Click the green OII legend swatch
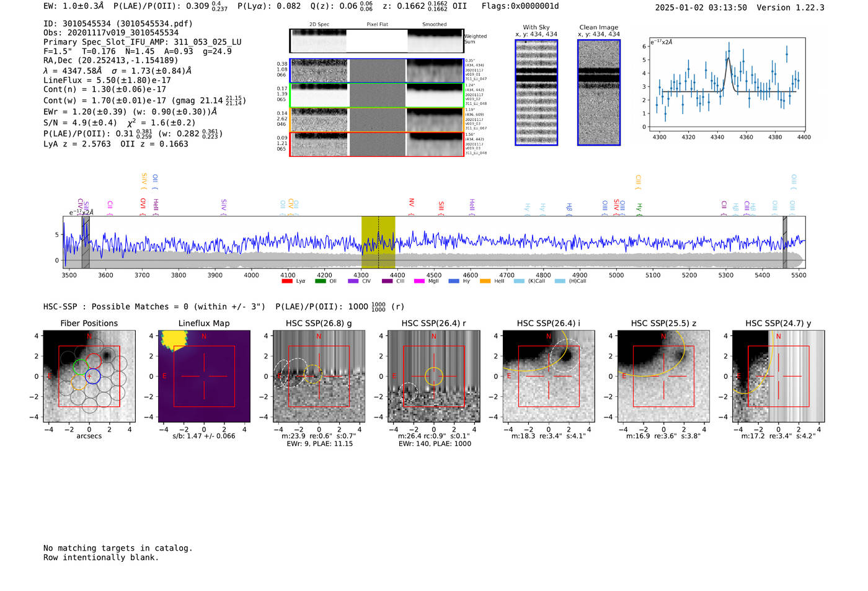The image size is (868, 591). point(320,281)
